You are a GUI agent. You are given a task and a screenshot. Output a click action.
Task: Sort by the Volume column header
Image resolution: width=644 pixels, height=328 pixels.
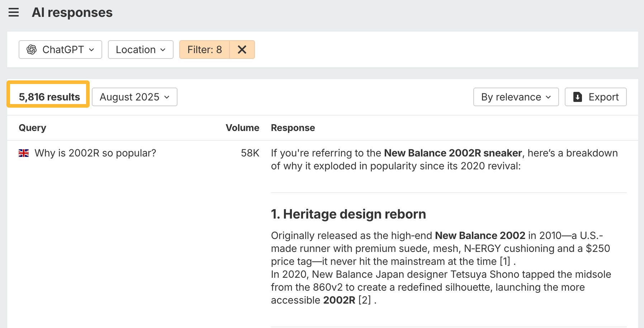coord(242,128)
